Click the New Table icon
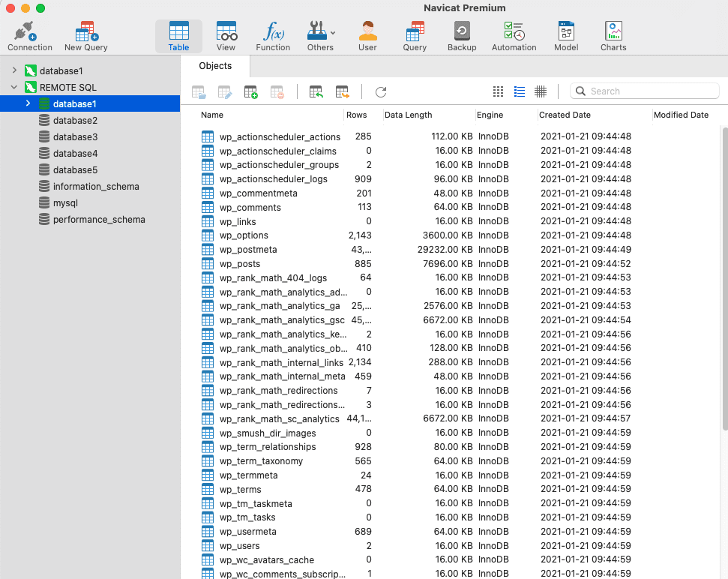728x579 pixels. point(250,91)
